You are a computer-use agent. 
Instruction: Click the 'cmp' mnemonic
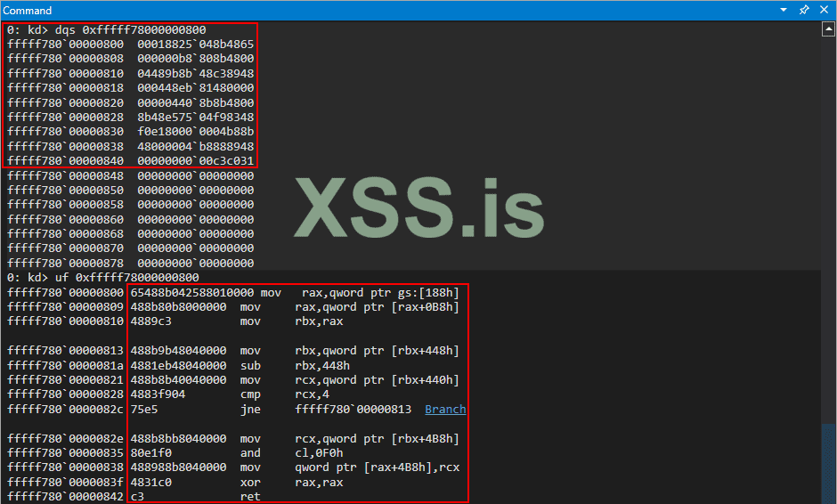[x=250, y=394]
